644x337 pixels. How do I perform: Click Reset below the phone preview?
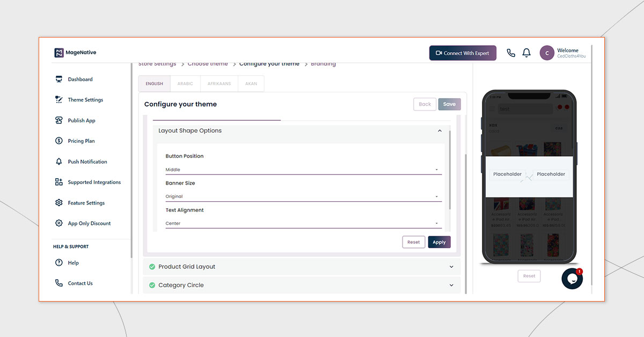tap(529, 276)
